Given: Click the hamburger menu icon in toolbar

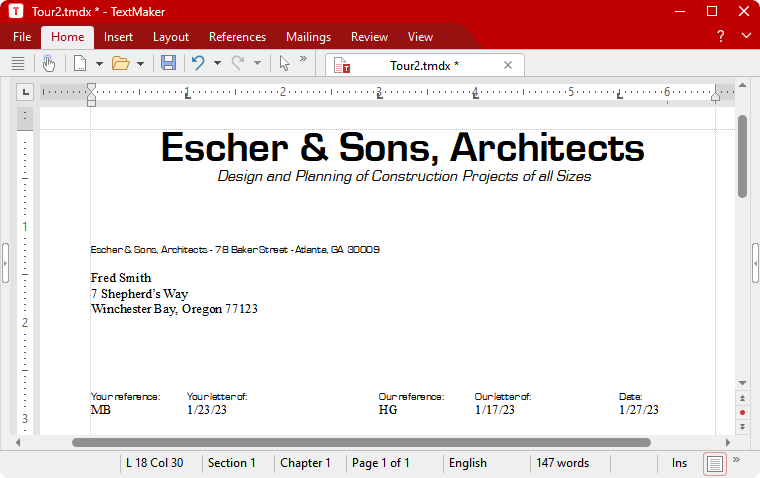Looking at the screenshot, I should click(17, 63).
